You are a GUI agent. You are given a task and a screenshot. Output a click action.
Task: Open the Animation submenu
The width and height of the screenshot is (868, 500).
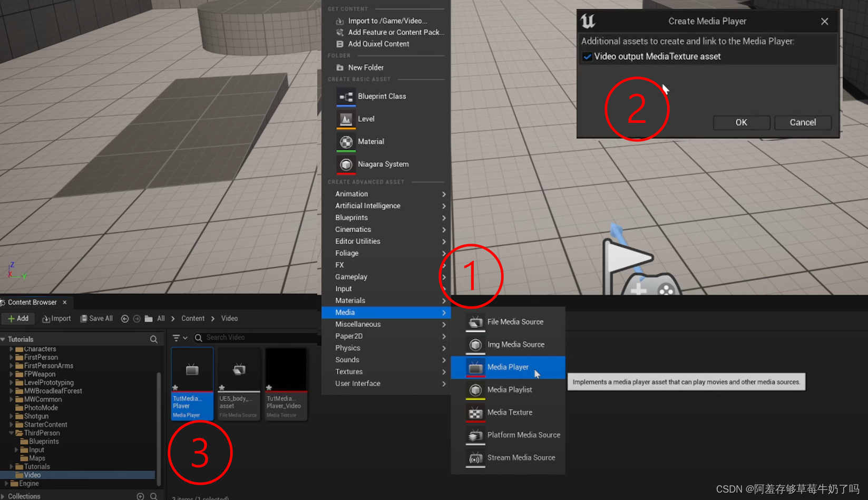point(352,194)
